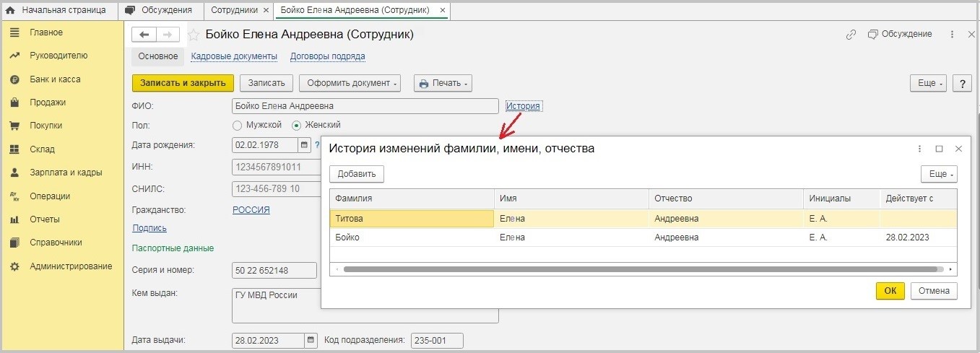
Task: Open the Еще dropdown in history dialog
Action: [938, 174]
